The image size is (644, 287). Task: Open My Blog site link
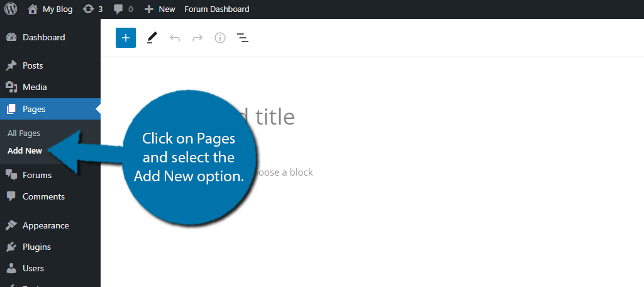57,9
